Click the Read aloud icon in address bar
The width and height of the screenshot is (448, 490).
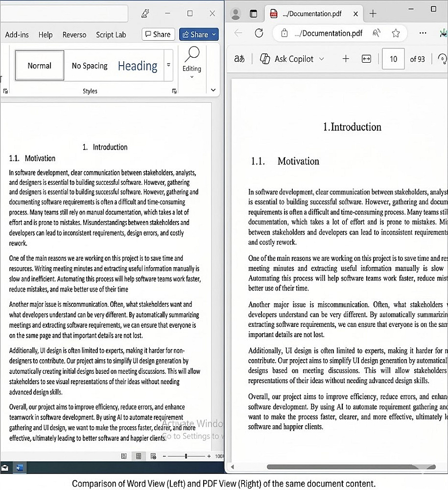tap(376, 33)
